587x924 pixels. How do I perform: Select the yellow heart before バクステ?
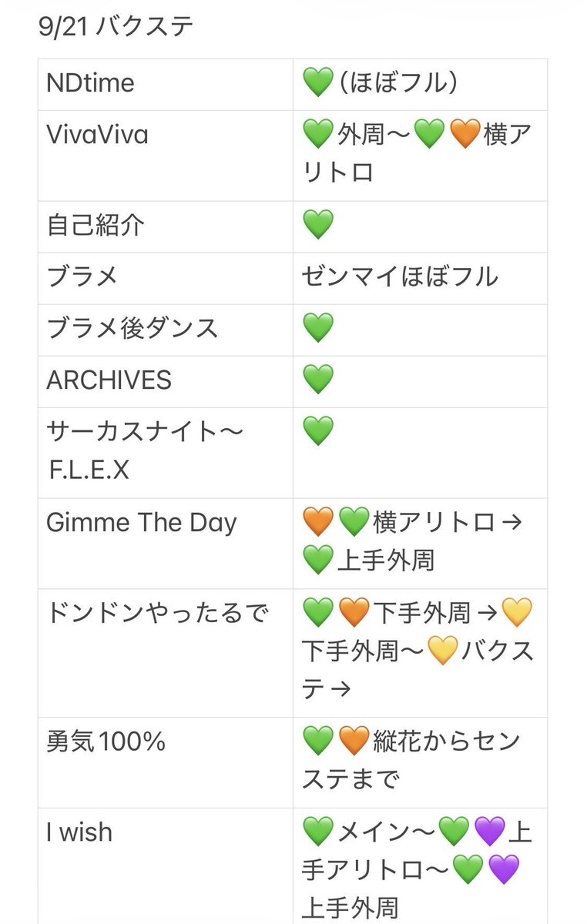[x=441, y=651]
